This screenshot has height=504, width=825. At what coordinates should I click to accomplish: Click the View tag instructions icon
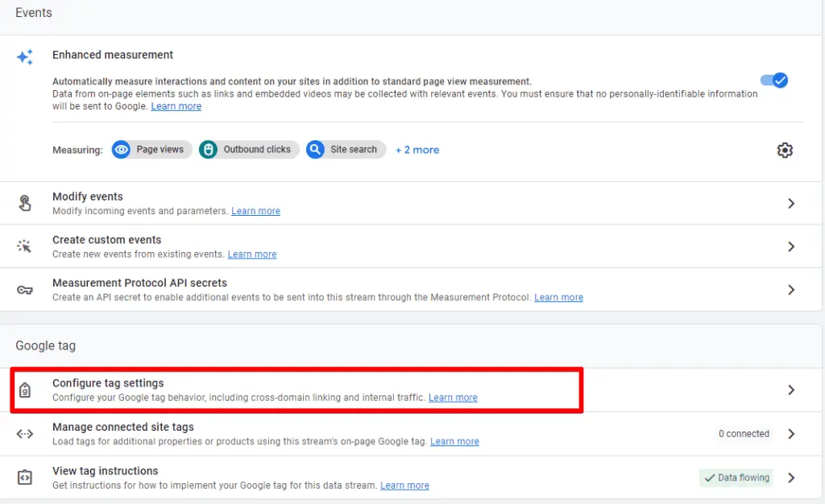(25, 477)
